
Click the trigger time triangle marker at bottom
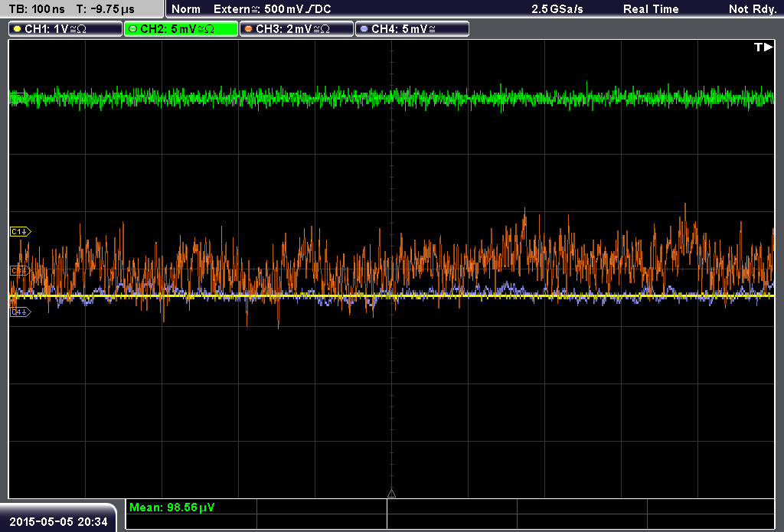[x=391, y=494]
